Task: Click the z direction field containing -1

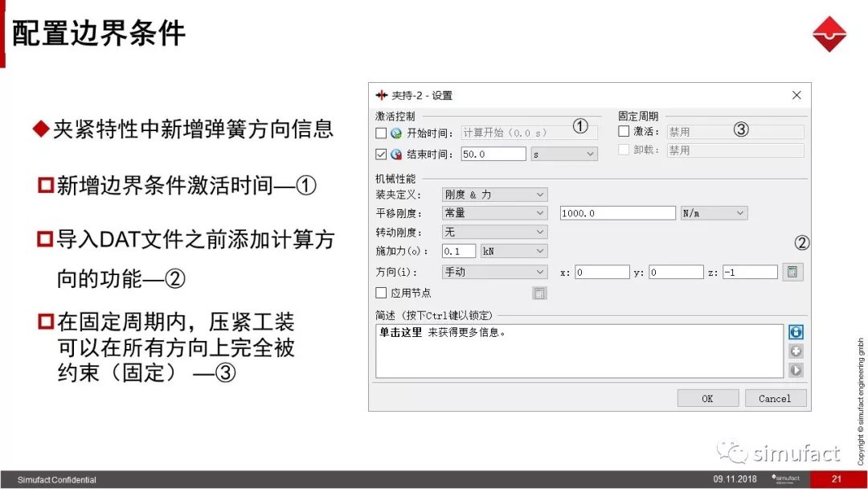Action: click(750, 272)
